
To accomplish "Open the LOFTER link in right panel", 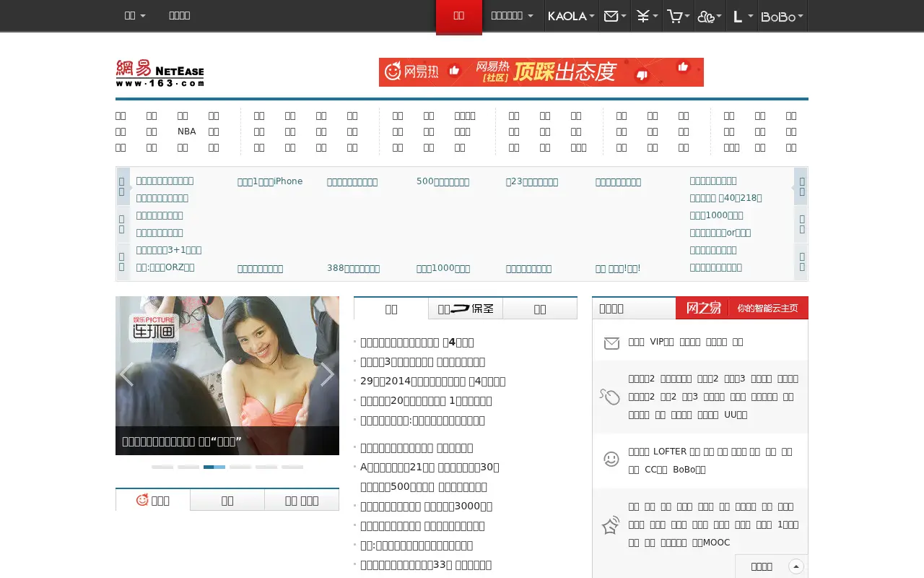I will pos(670,452).
